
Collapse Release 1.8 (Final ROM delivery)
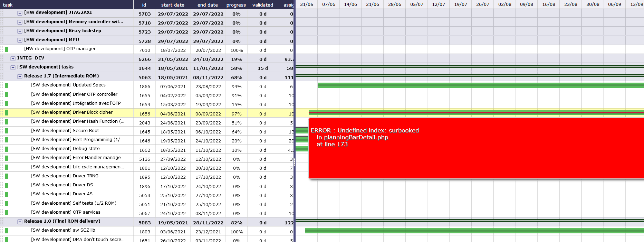click(x=20, y=222)
